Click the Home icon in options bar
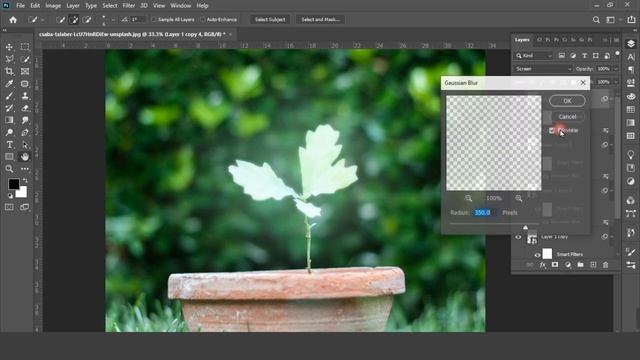 tap(13, 20)
